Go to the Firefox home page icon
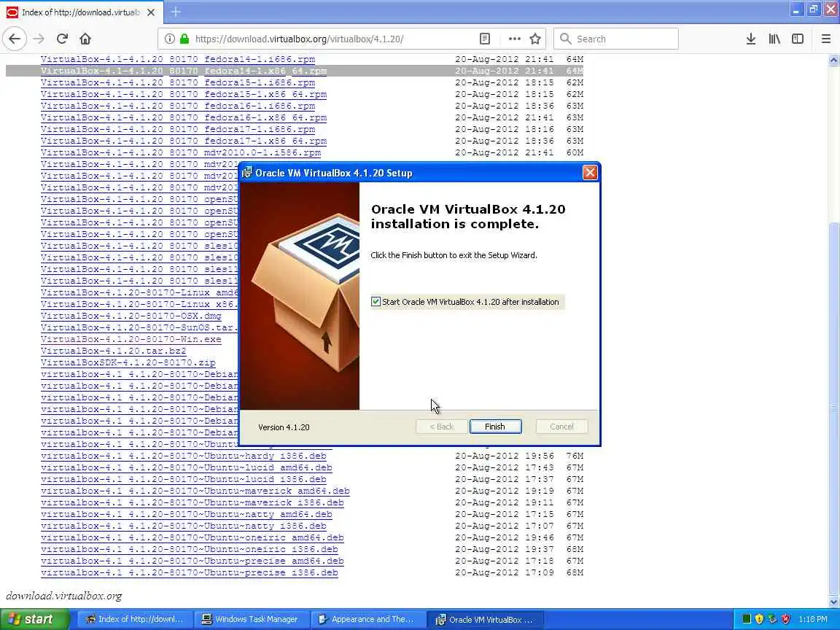The image size is (840, 630). pyautogui.click(x=85, y=39)
